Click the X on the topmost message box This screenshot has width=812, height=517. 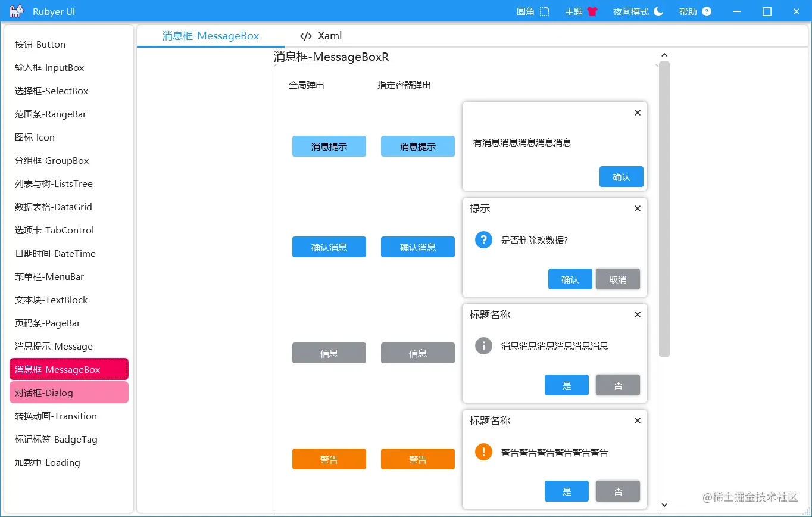[x=637, y=112]
